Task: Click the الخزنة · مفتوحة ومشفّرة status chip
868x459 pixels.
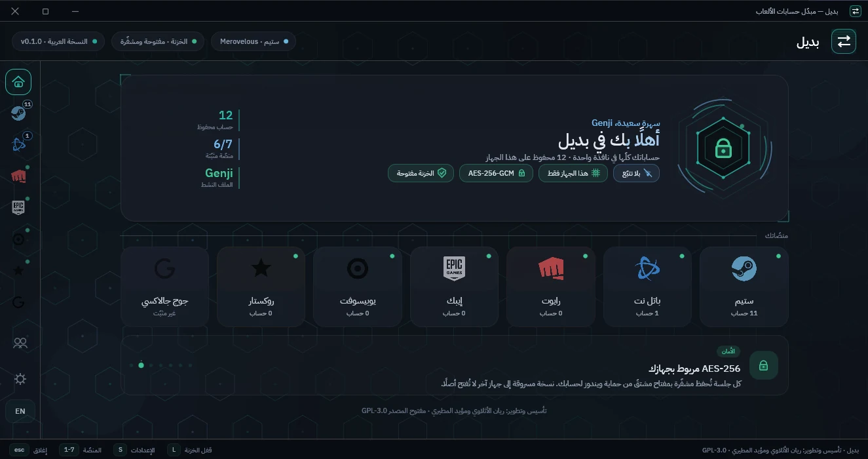Action: [158, 41]
